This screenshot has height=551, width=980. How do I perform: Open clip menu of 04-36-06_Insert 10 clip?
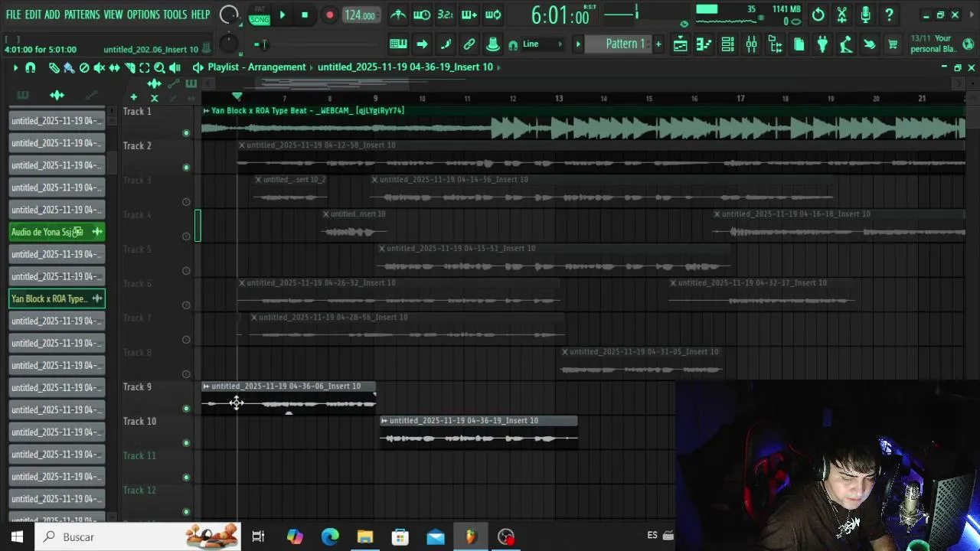coord(206,386)
